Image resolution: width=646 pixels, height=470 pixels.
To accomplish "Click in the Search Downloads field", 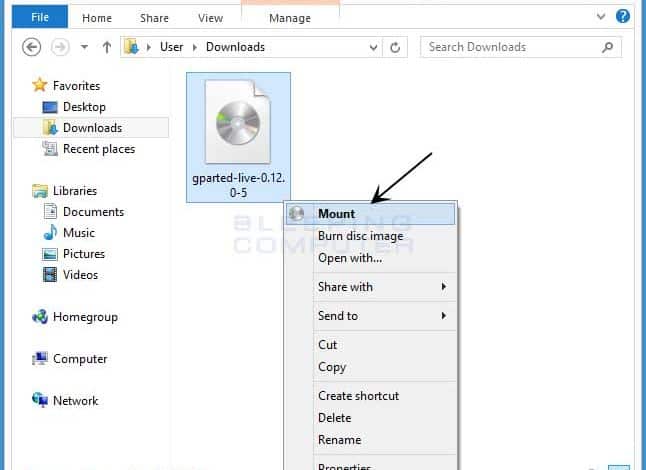I will click(510, 47).
